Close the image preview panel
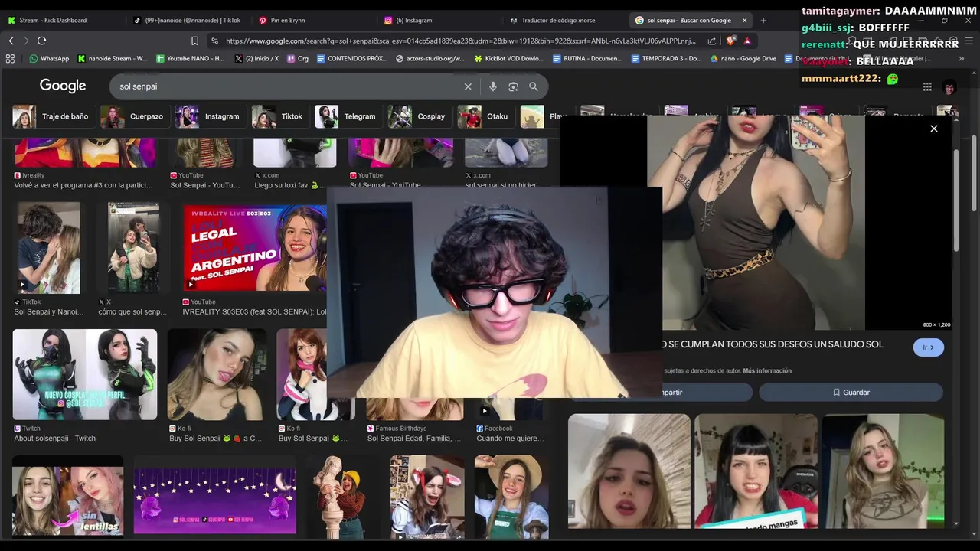This screenshot has height=551, width=980. (934, 129)
